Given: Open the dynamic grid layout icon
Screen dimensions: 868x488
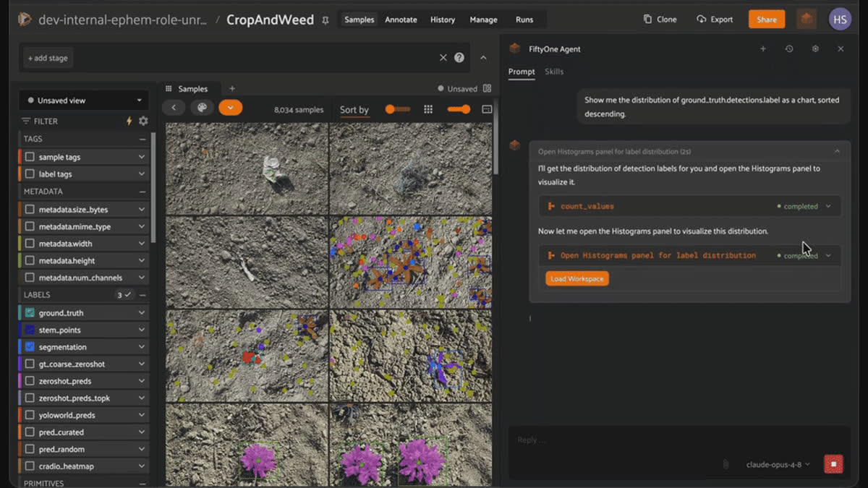Looking at the screenshot, I should click(428, 109).
